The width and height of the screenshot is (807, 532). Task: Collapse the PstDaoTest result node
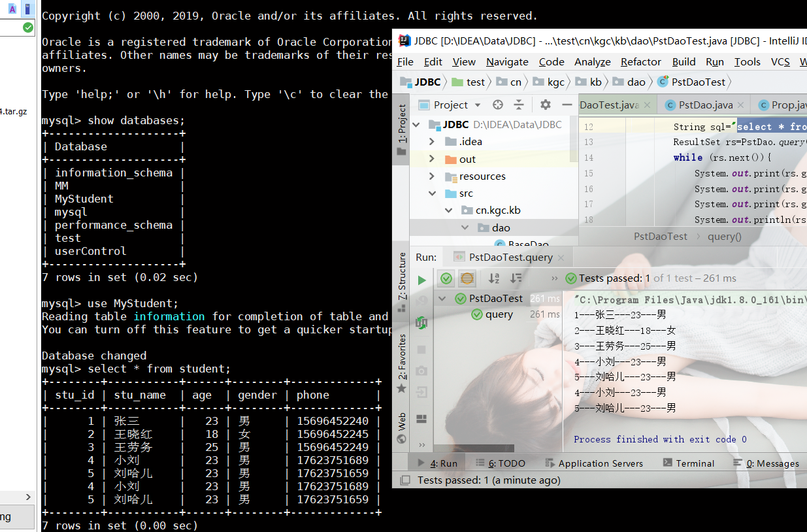coord(442,299)
